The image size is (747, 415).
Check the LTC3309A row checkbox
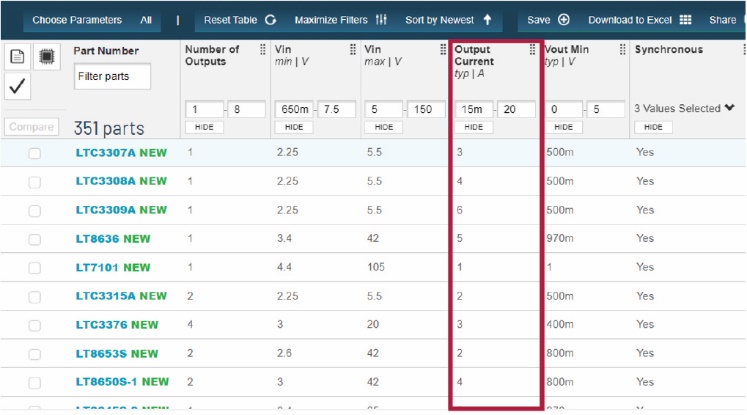pyautogui.click(x=34, y=211)
